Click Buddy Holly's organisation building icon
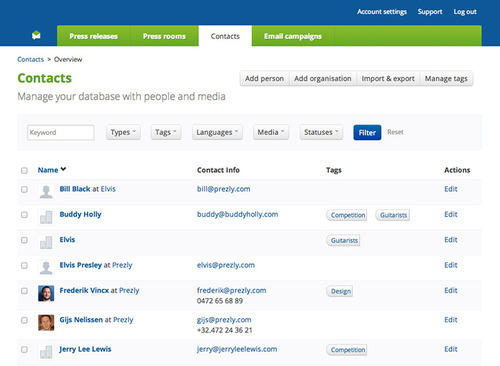The image size is (500, 366). tap(46, 217)
